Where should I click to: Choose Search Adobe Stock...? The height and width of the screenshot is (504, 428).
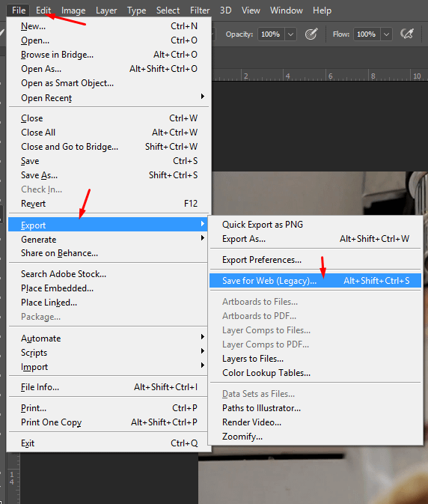pyautogui.click(x=109, y=274)
